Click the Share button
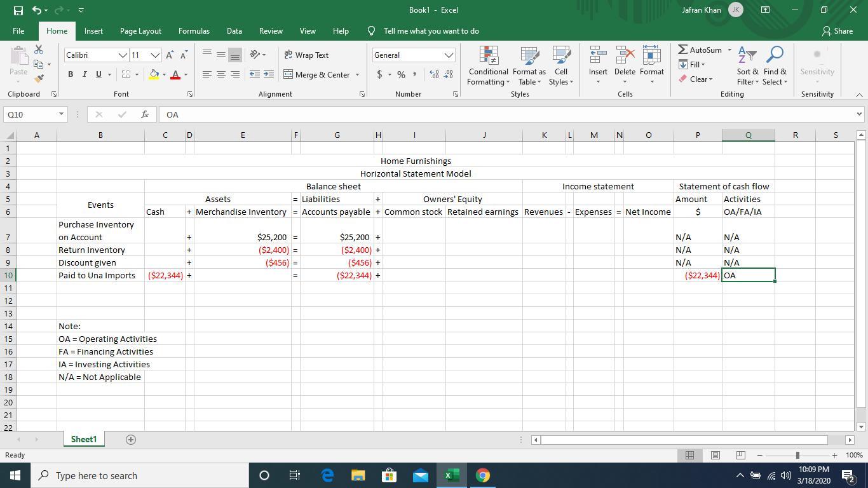 (x=837, y=31)
